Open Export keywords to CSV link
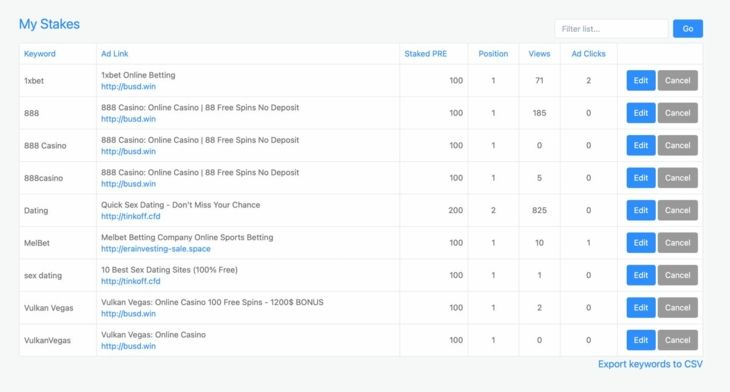This screenshot has height=392, width=730. (x=650, y=364)
